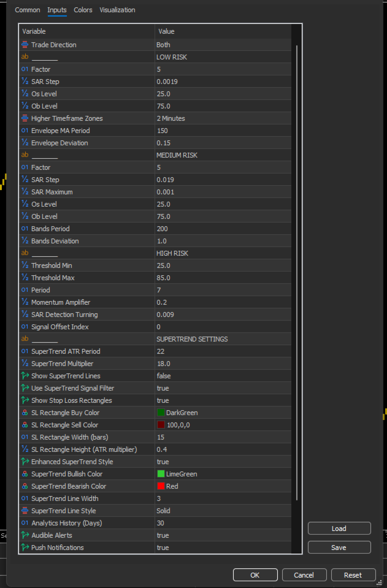The image size is (387, 588).
Task: Click the bool icon of Show SuperTrend Lines
Action: (x=25, y=376)
